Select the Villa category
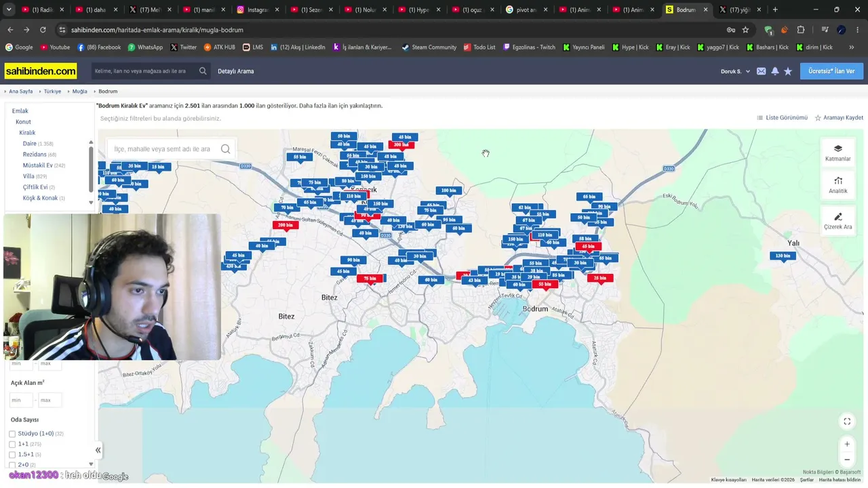The height and width of the screenshot is (488, 868). click(x=28, y=176)
